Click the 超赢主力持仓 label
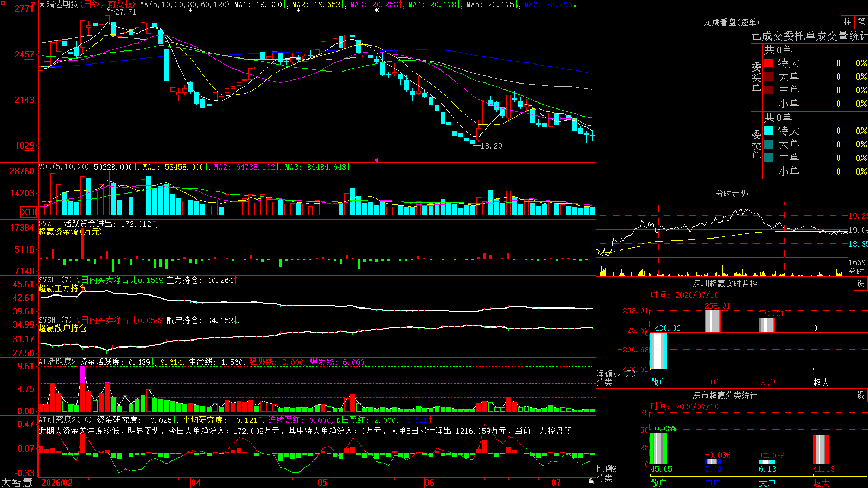Viewport: 868px width, 488px height. click(62, 288)
